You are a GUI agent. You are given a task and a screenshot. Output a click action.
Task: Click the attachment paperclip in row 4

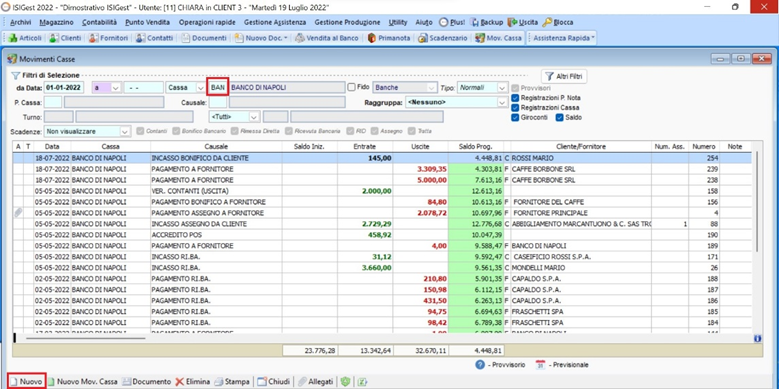point(18,213)
